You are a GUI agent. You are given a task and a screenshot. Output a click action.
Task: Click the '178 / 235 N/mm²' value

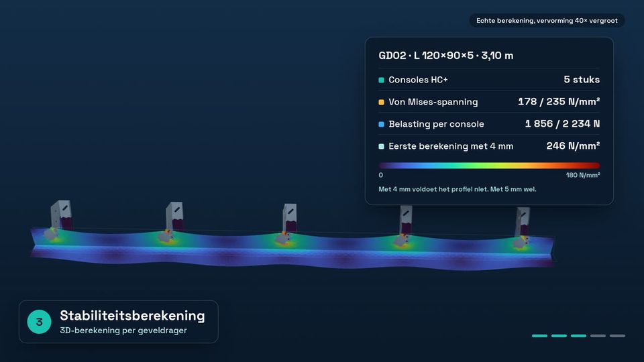559,101
